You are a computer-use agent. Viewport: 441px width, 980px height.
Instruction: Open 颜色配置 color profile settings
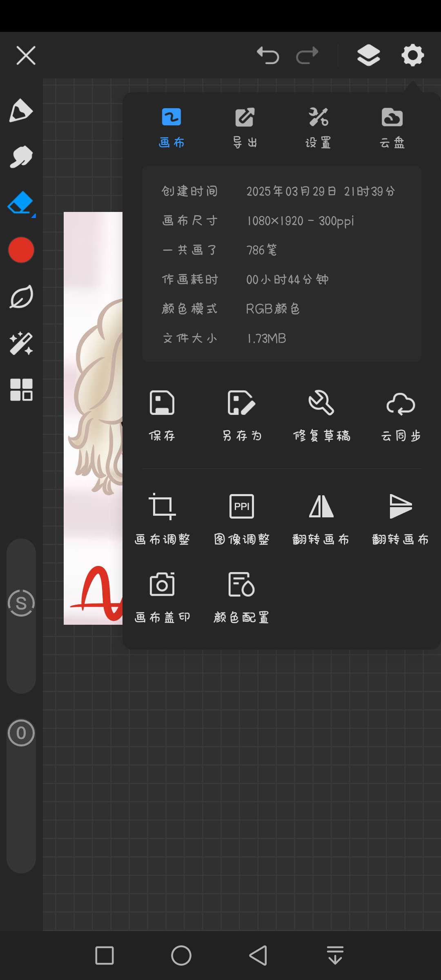242,597
